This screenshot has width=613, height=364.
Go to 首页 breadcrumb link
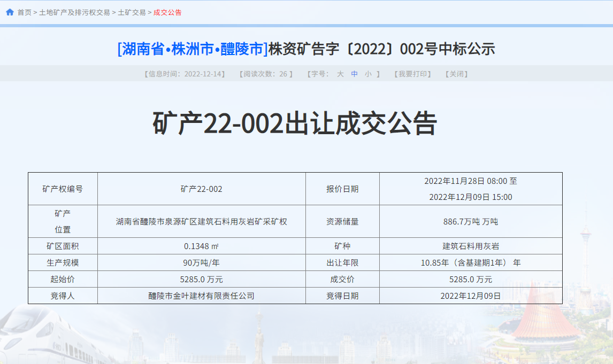[x=25, y=12]
